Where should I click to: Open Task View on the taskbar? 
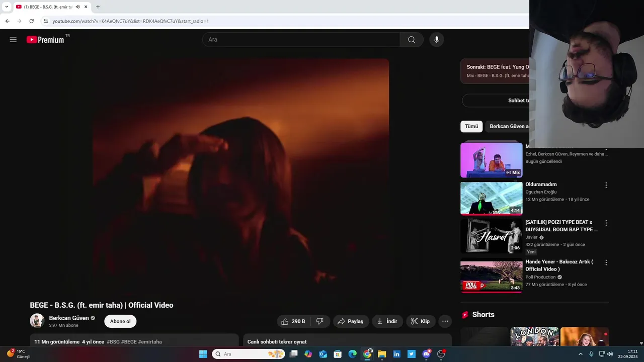[x=294, y=354]
